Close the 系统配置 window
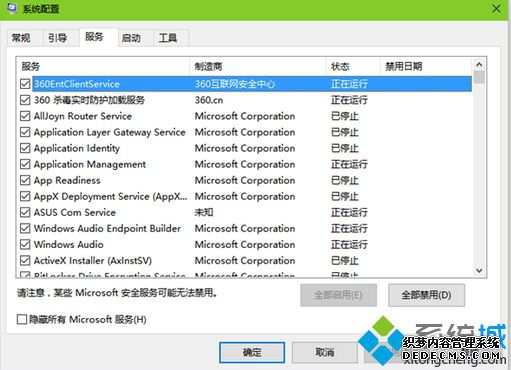Image resolution: width=511 pixels, height=370 pixels. 496,9
